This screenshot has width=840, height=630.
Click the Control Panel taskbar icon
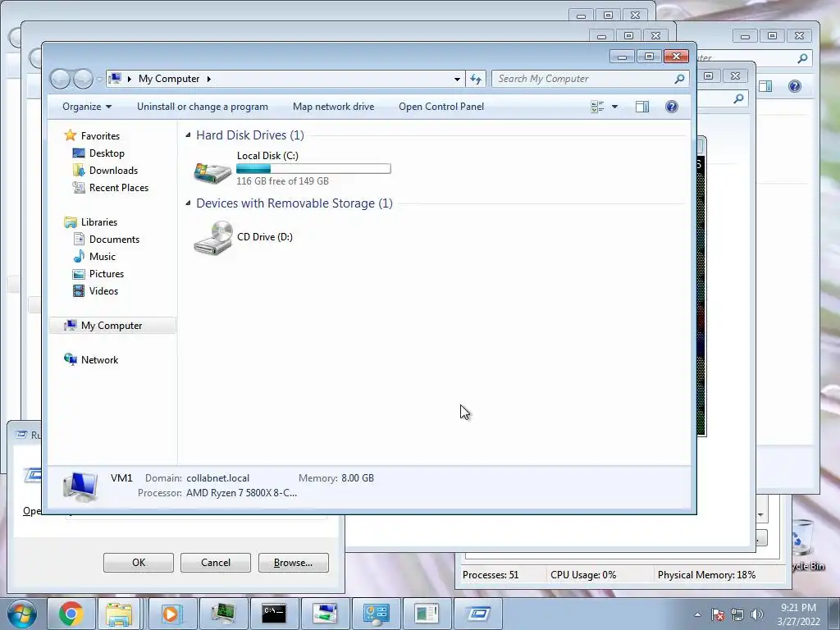pyautogui.click(x=376, y=614)
